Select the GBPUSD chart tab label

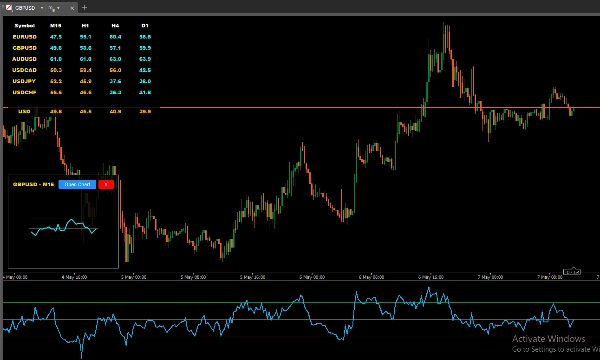(25, 8)
